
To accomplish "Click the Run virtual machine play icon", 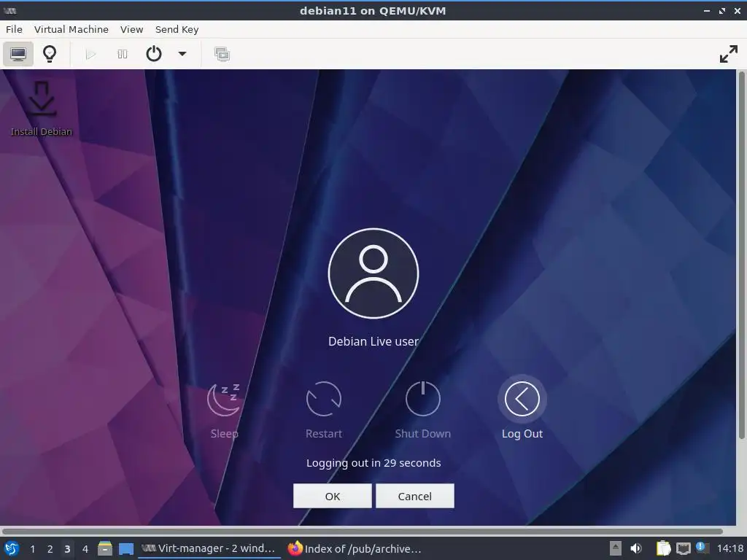I will (90, 54).
